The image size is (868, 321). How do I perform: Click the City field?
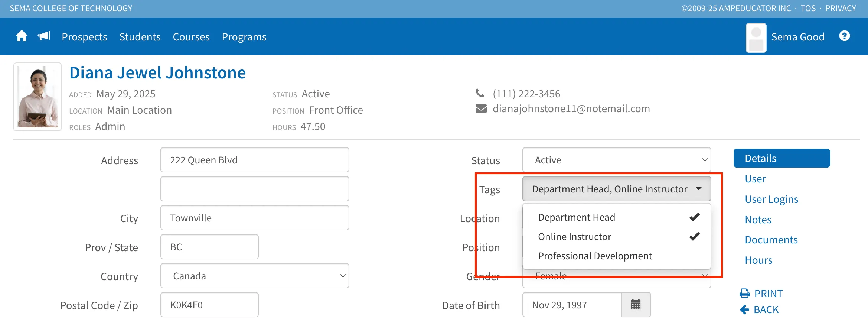255,218
